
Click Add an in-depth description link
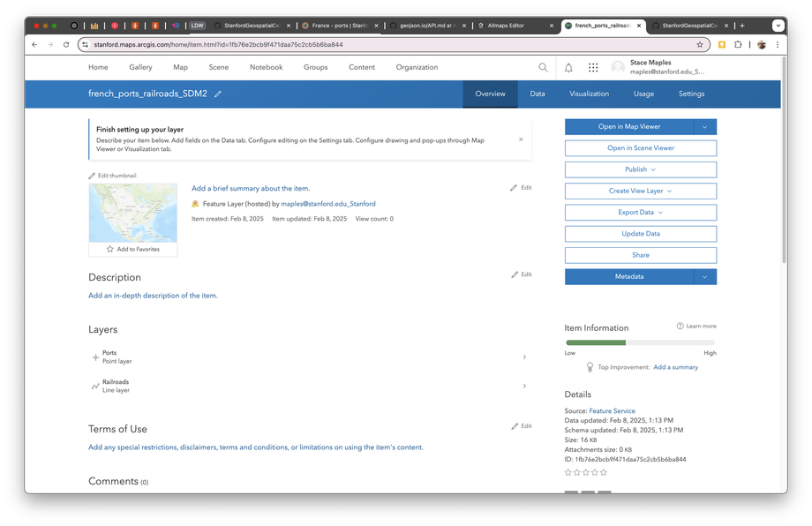point(153,296)
